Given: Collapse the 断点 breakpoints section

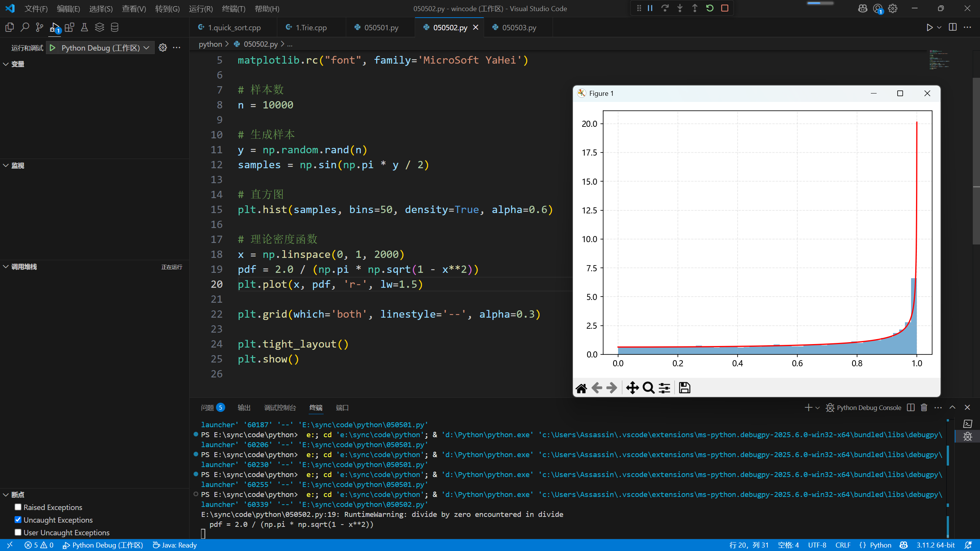Looking at the screenshot, I should pyautogui.click(x=6, y=495).
